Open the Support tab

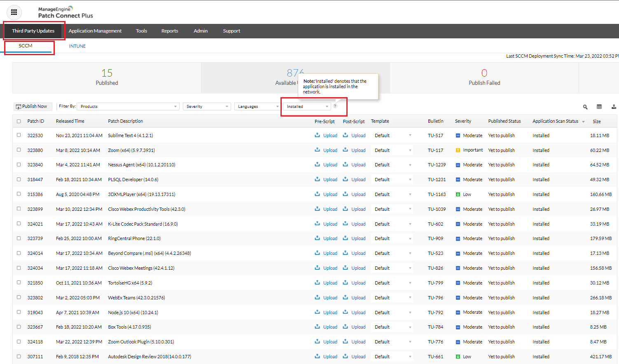(231, 31)
